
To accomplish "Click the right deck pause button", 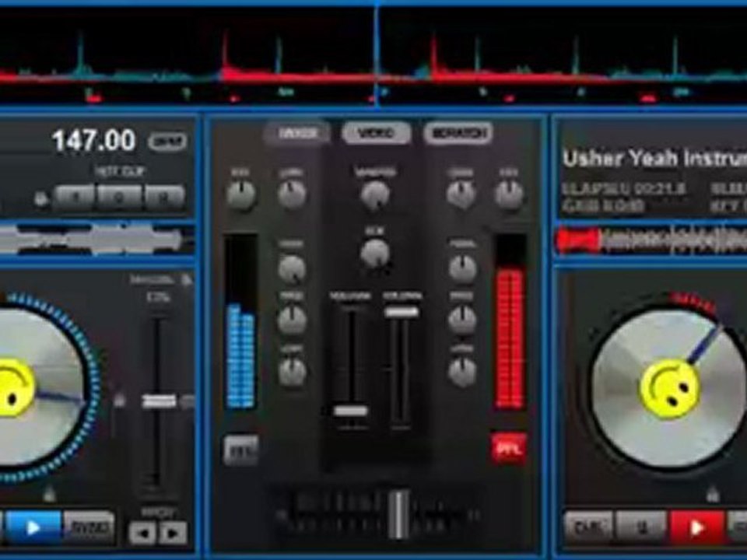I will pos(641,527).
